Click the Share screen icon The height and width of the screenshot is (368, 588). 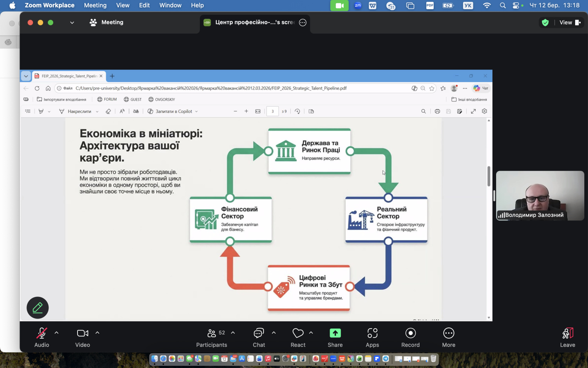click(335, 333)
